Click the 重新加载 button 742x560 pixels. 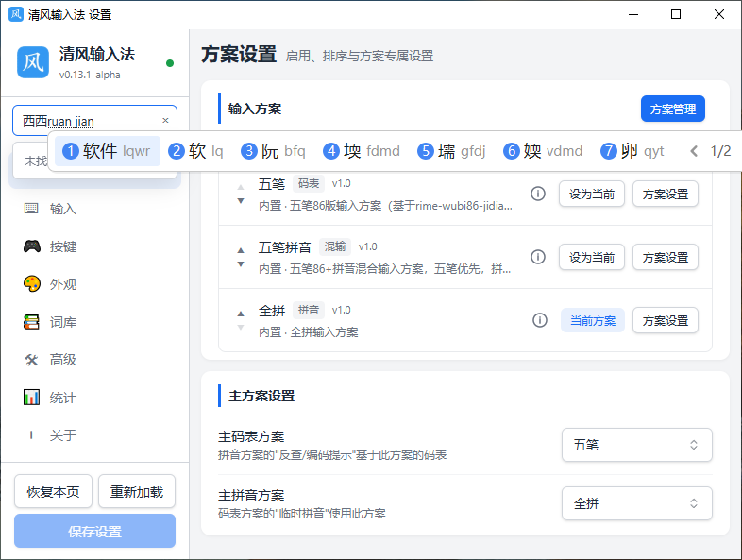(137, 492)
